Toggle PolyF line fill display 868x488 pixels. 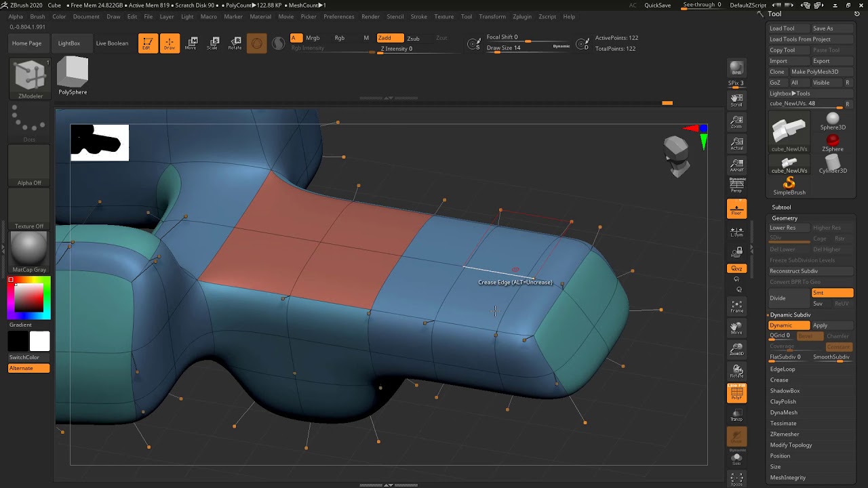[736, 393]
